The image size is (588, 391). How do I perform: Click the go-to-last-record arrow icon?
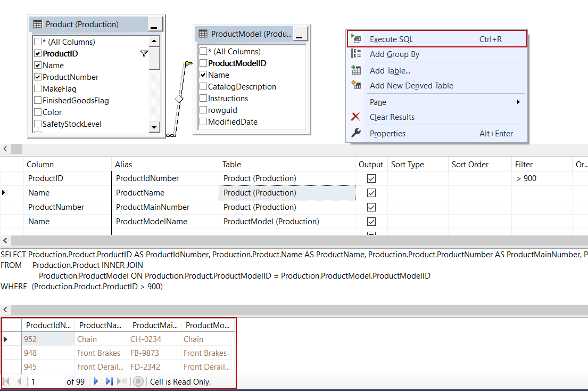pos(108,381)
